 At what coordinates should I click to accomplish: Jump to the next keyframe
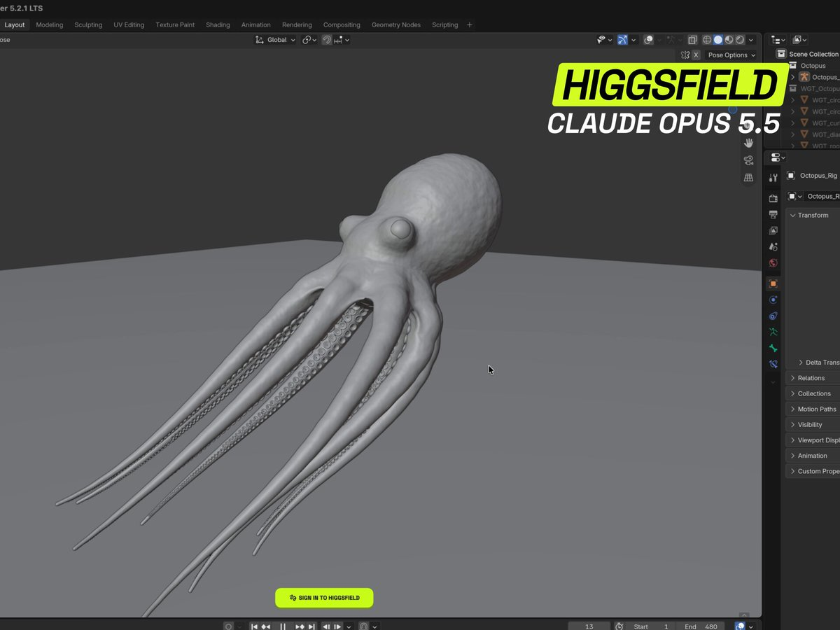coord(300,626)
